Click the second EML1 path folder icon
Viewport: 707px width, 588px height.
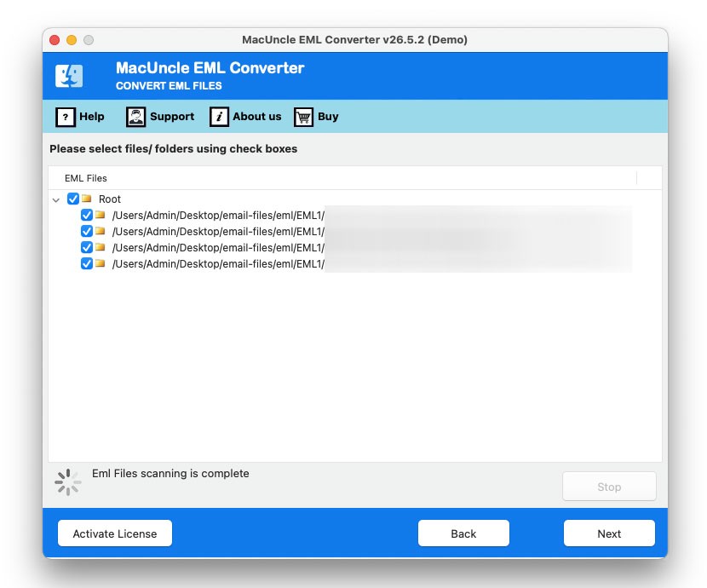point(101,231)
